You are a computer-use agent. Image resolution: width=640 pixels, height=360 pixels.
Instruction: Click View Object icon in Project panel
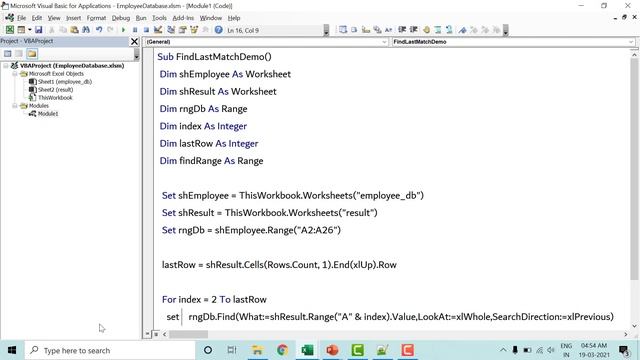pos(19,53)
